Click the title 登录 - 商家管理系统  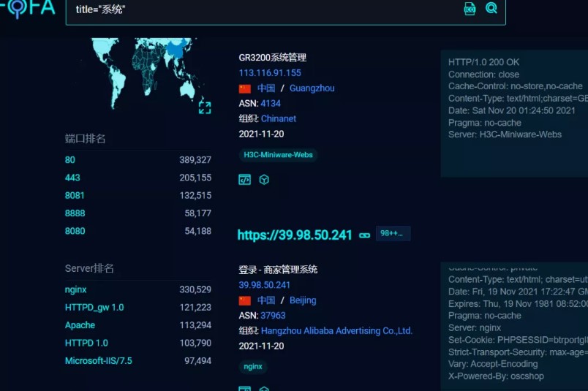coord(278,270)
